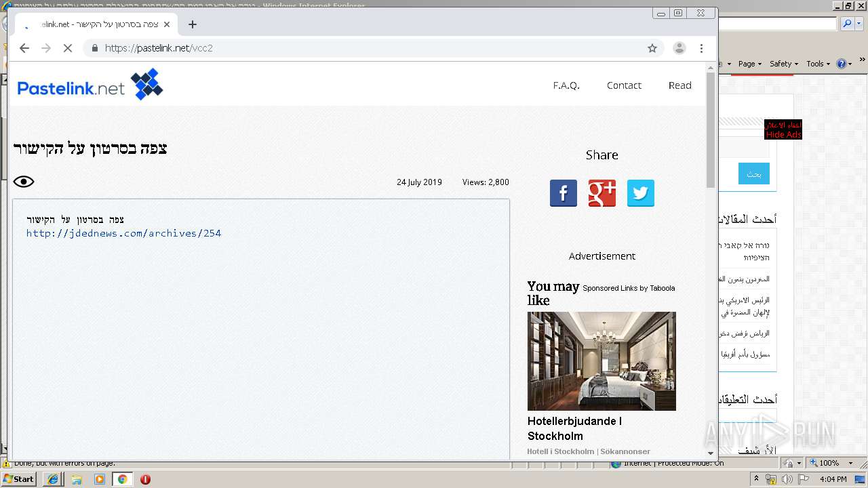The height and width of the screenshot is (488, 868).
Task: Click the IE search input box
Action: coord(778,24)
